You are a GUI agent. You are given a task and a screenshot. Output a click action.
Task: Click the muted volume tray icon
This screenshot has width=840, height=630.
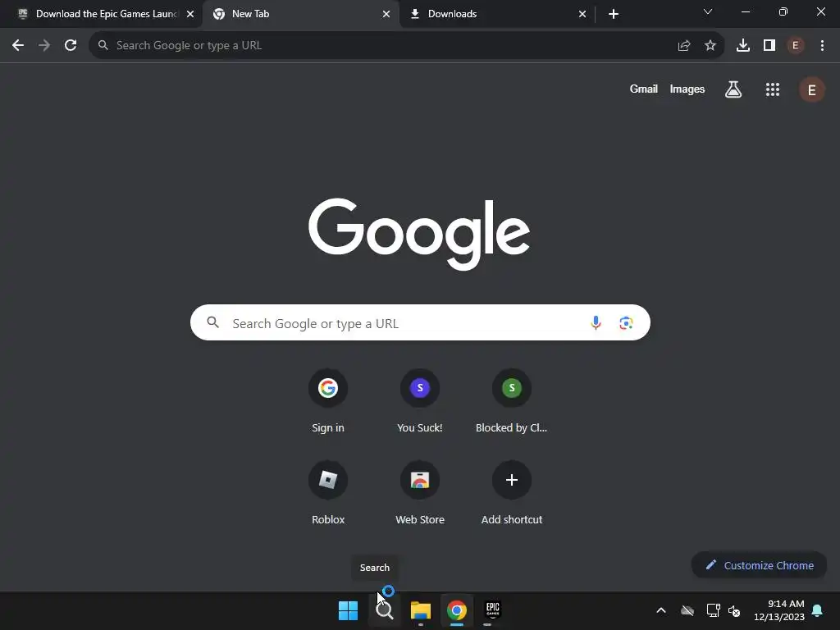click(x=734, y=610)
